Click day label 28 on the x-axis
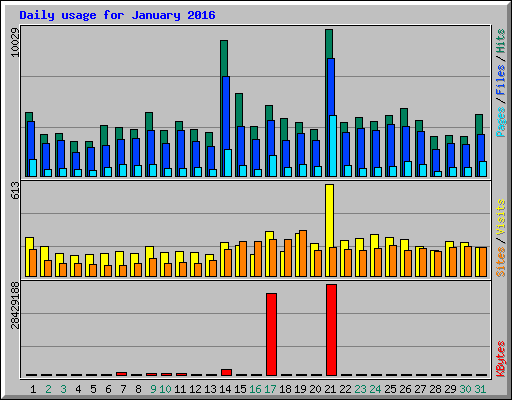The height and width of the screenshot is (400, 512). click(x=435, y=389)
